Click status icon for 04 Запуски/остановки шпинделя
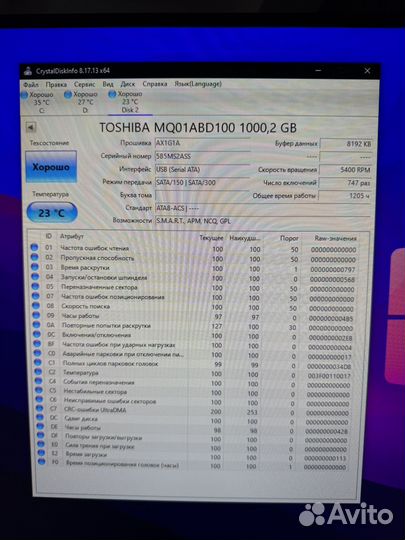The image size is (405, 540). [x=35, y=276]
